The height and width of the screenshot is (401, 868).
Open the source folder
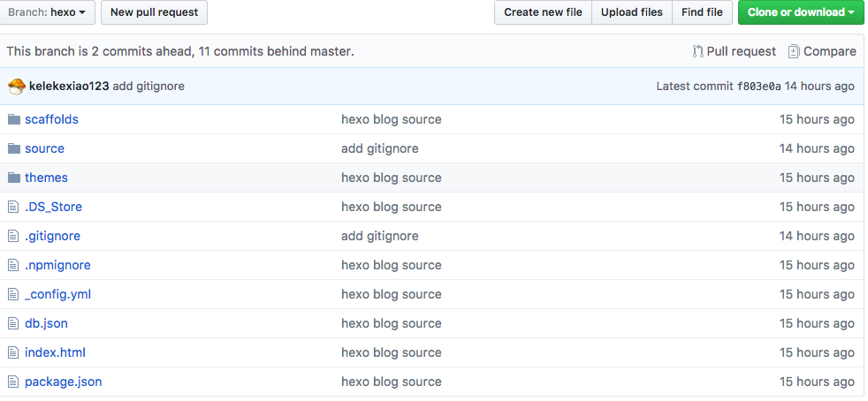[x=44, y=148]
